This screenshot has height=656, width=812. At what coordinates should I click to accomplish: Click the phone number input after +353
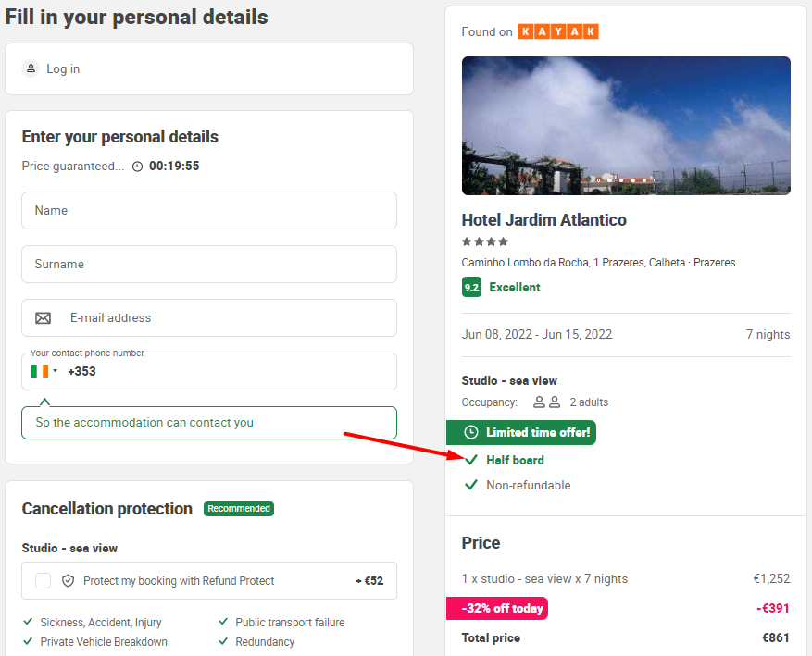coord(244,371)
